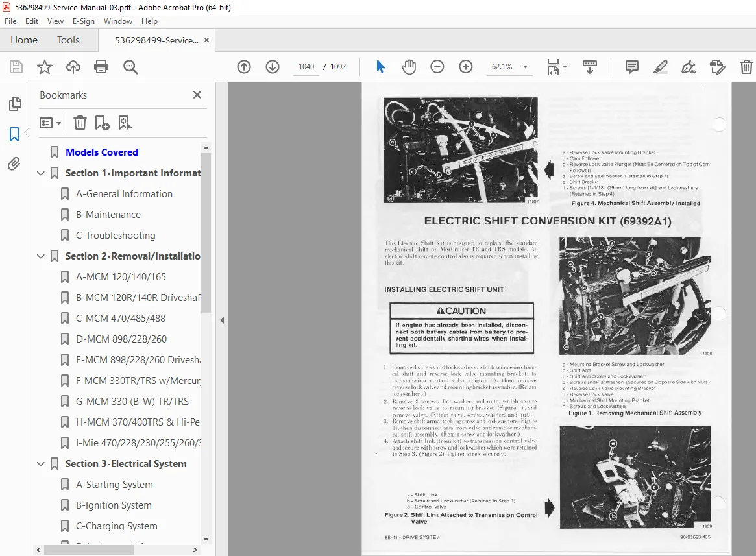The width and height of the screenshot is (756, 556).
Task: Collapse Section 1-Important Information bookmark
Action: coord(41,173)
